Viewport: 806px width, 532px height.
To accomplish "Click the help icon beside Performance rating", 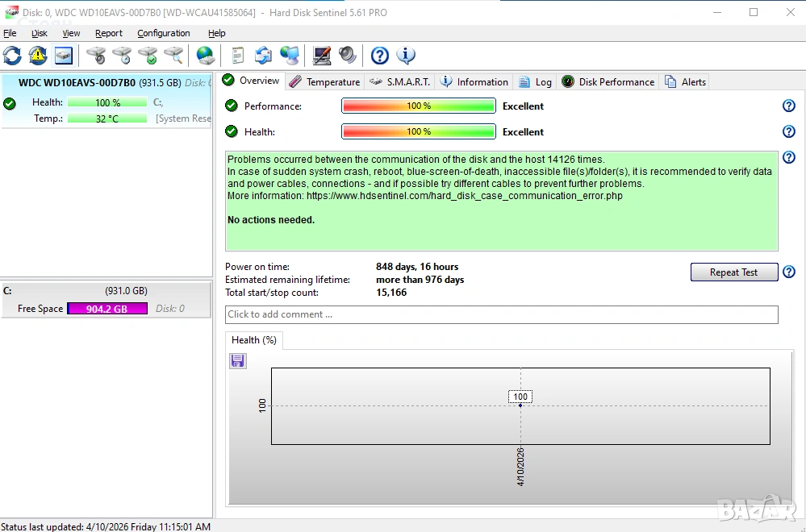I will point(789,106).
